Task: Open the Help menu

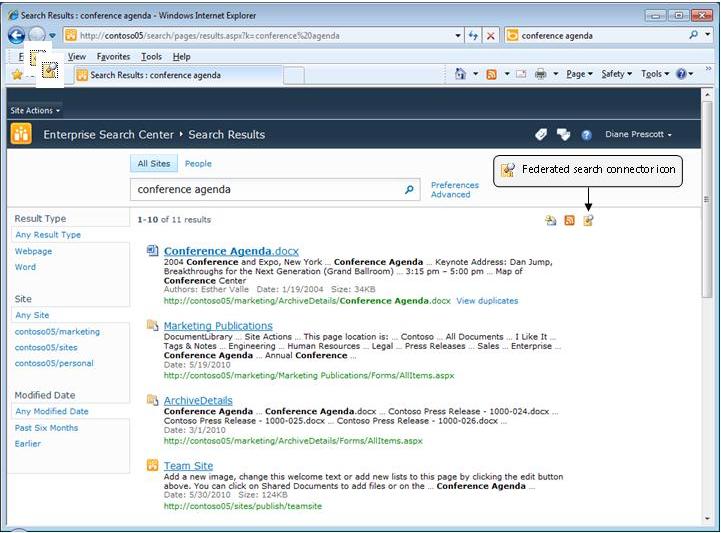Action: click(x=182, y=57)
